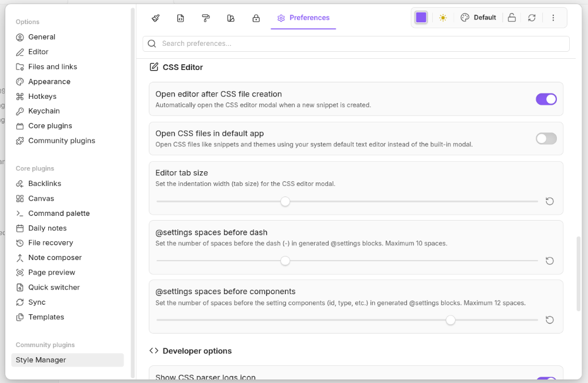Focus the Search preferences field
588x383 pixels.
tap(356, 44)
